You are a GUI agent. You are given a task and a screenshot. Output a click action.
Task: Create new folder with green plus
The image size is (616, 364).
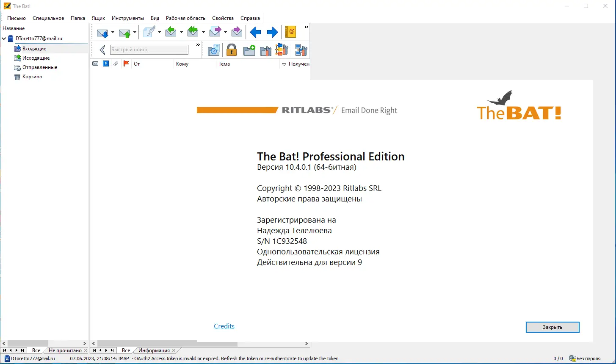pos(249,50)
